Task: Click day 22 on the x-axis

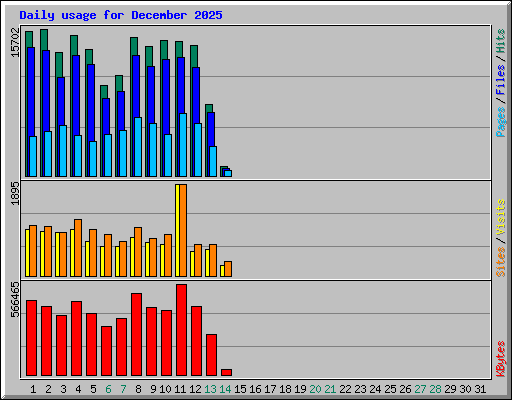Action: pyautogui.click(x=345, y=389)
